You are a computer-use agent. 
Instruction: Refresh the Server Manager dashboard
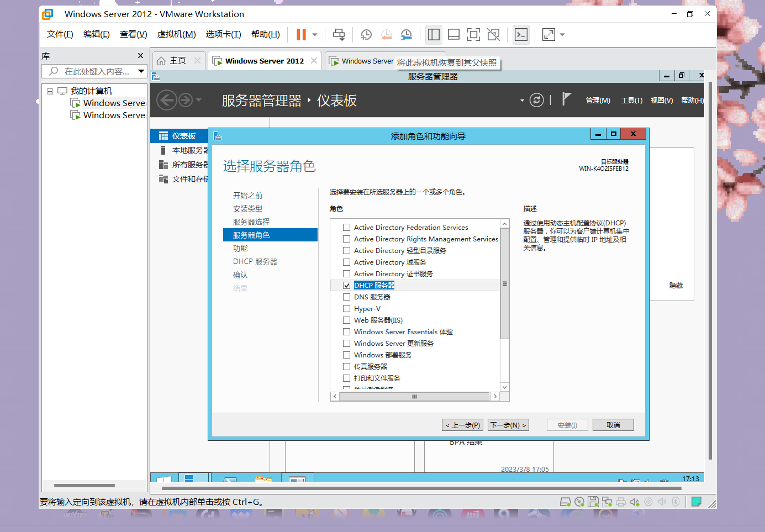point(536,100)
